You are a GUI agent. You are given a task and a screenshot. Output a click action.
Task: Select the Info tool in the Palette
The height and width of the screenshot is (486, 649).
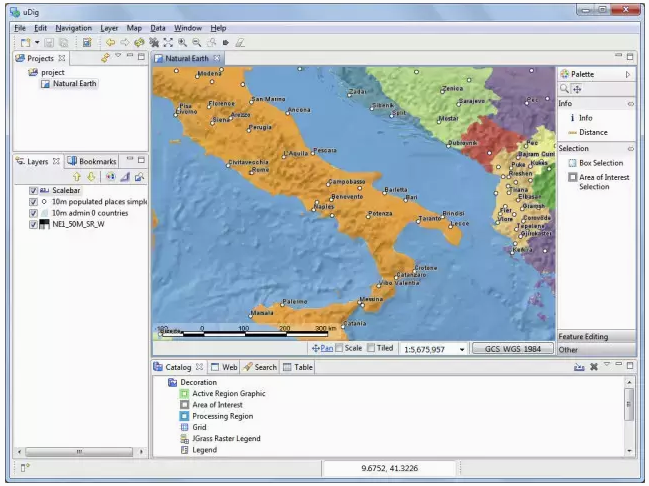pyautogui.click(x=585, y=118)
